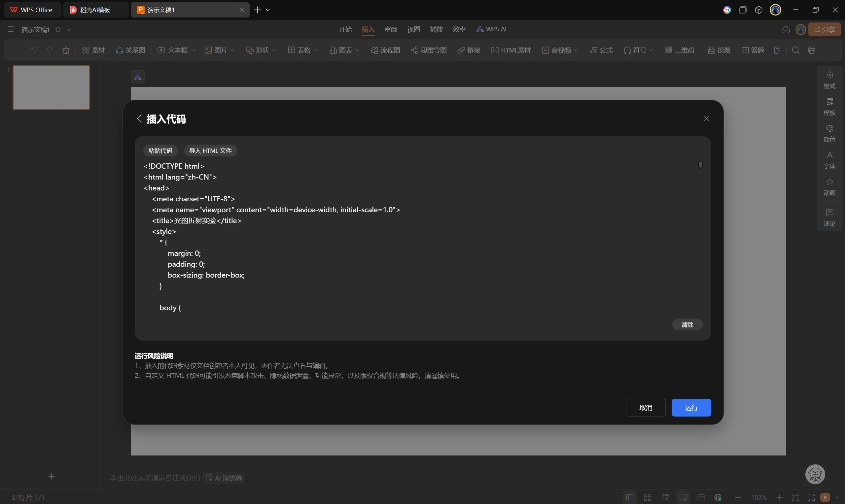Star the document as favorite
This screenshot has width=845, height=504.
click(58, 30)
